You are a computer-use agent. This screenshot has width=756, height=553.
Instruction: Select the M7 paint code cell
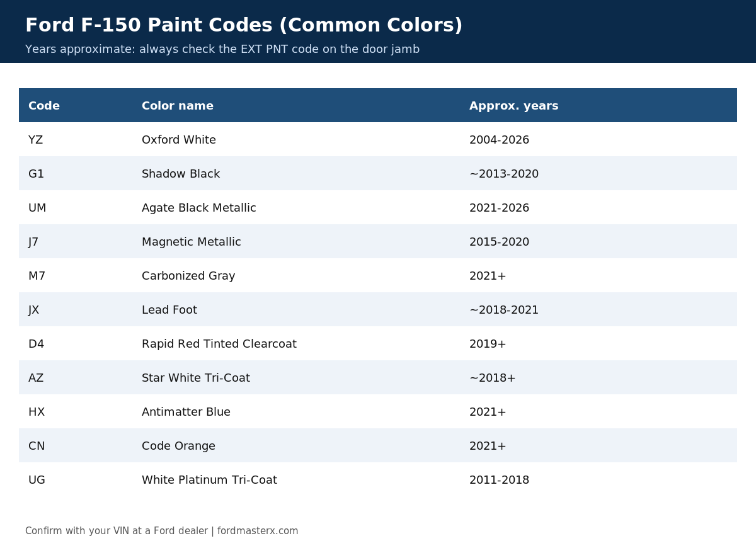(37, 276)
